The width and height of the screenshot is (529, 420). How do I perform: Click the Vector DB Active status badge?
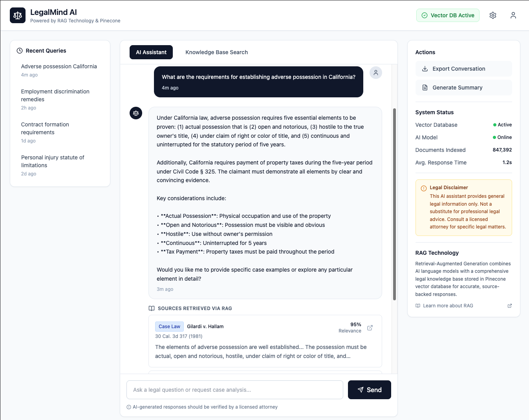coord(448,15)
